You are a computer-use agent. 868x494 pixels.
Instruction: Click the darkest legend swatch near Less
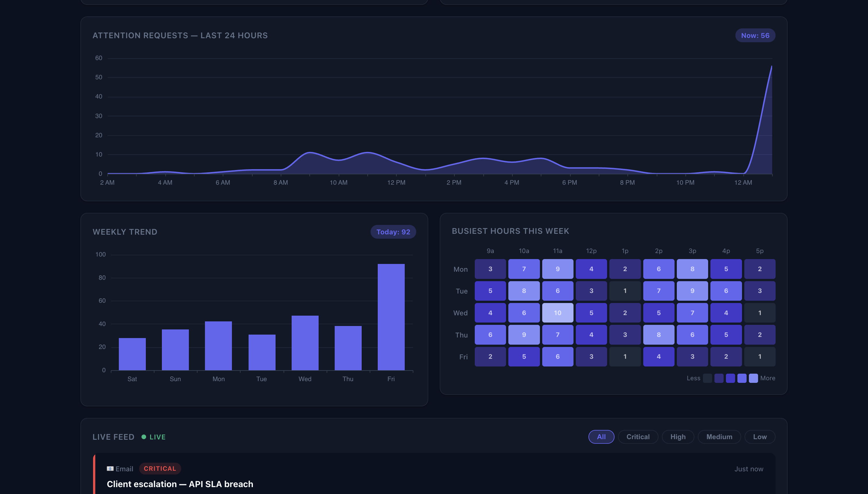[x=707, y=378]
